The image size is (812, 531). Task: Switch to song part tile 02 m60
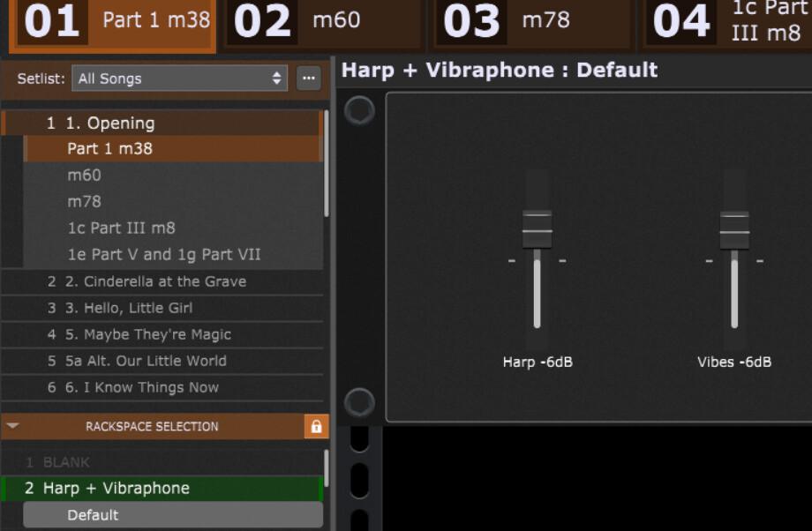click(323, 25)
